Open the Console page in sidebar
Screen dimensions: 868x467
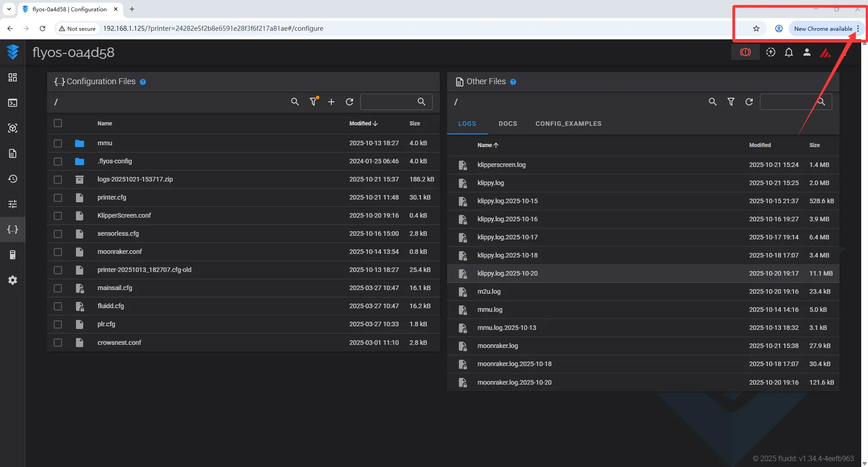pyautogui.click(x=13, y=103)
